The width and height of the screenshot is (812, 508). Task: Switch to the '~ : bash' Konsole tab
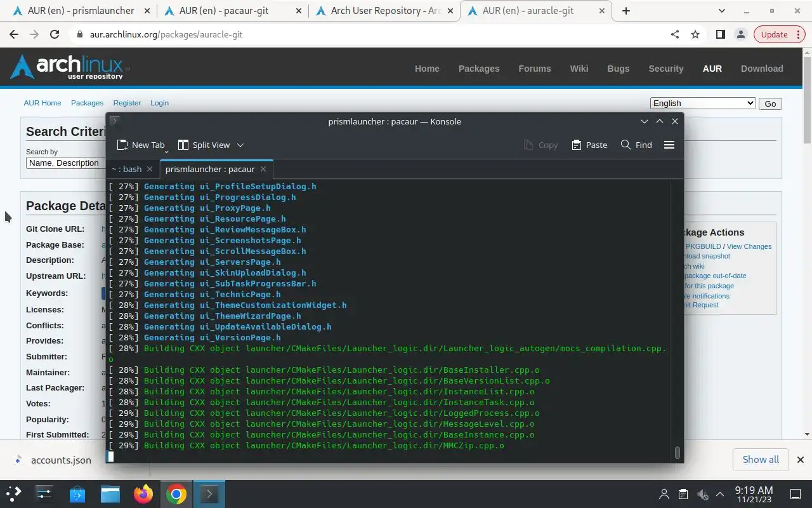click(x=126, y=169)
